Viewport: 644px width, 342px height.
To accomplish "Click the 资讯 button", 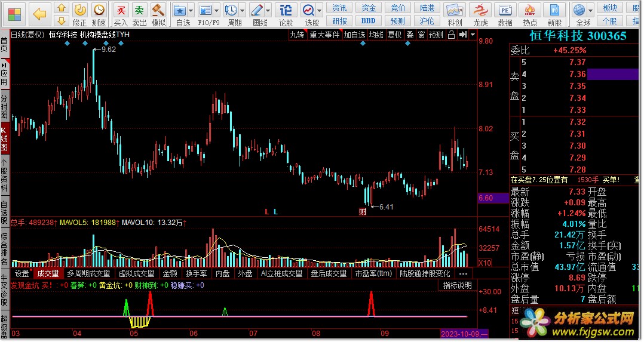I will click(x=340, y=8).
